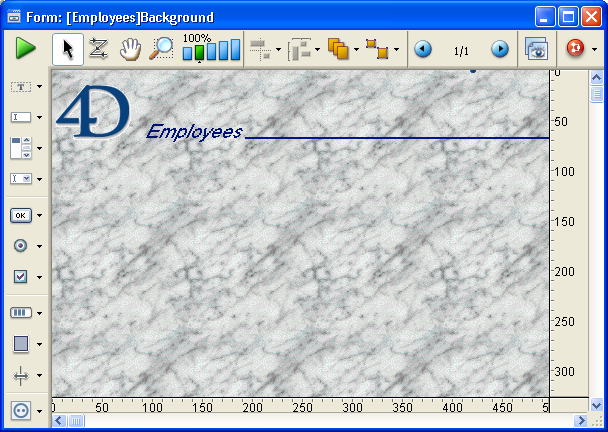
Task: Activate the entry order tool
Action: tap(98, 49)
